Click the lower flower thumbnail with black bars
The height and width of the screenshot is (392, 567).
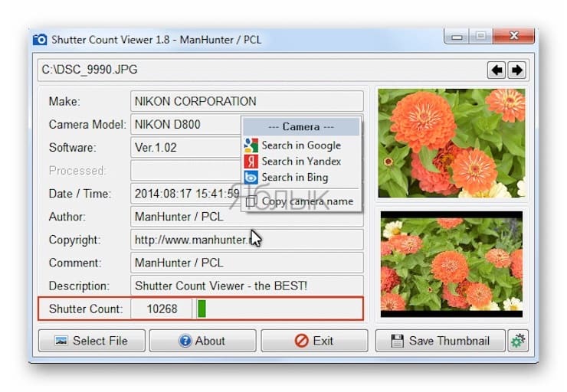coord(451,264)
